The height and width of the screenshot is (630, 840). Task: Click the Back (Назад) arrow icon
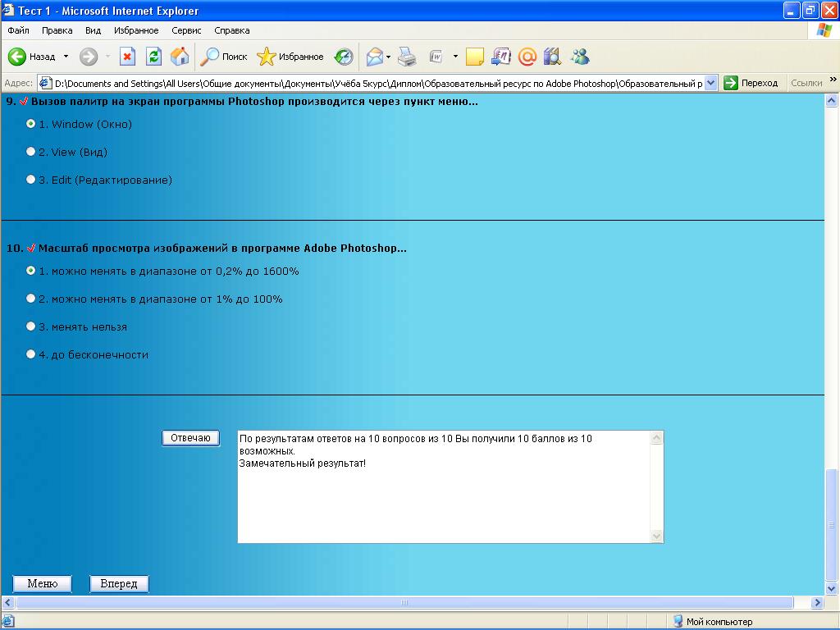(17, 57)
